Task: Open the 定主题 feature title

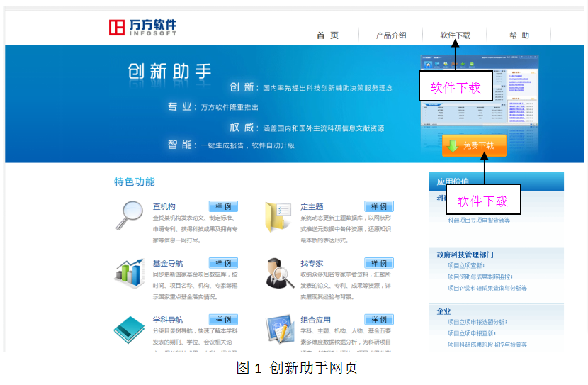Action: [x=312, y=207]
